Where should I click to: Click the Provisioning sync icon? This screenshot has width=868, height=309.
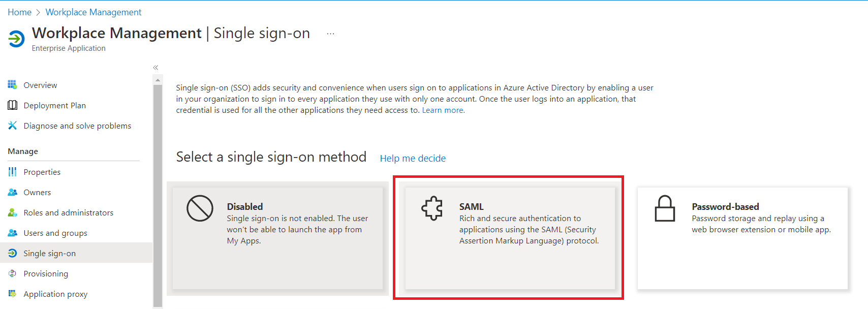(x=12, y=273)
